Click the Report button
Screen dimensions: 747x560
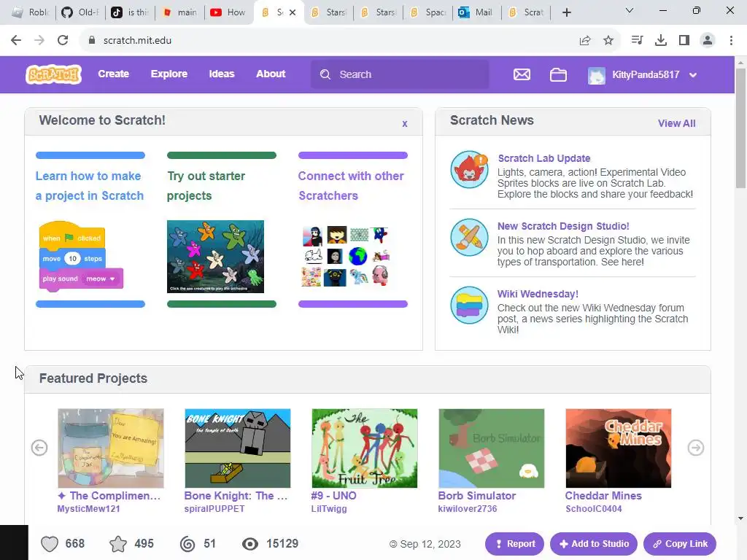514,544
